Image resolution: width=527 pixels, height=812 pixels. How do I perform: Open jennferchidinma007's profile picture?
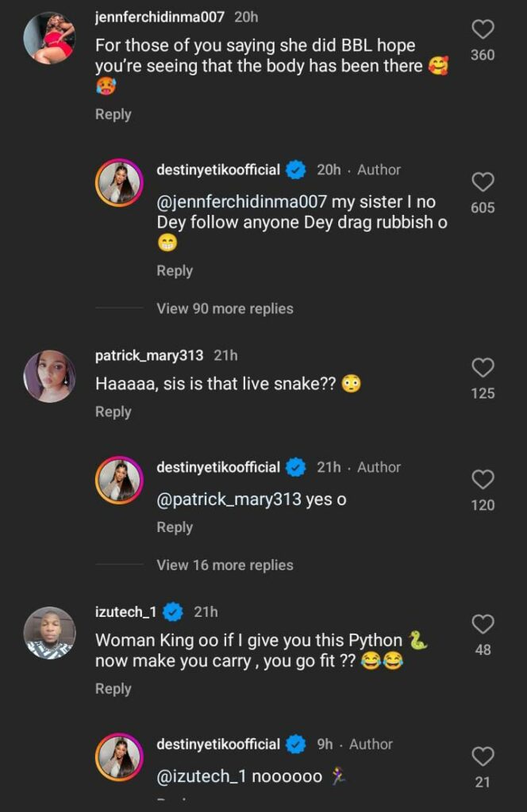pyautogui.click(x=49, y=37)
